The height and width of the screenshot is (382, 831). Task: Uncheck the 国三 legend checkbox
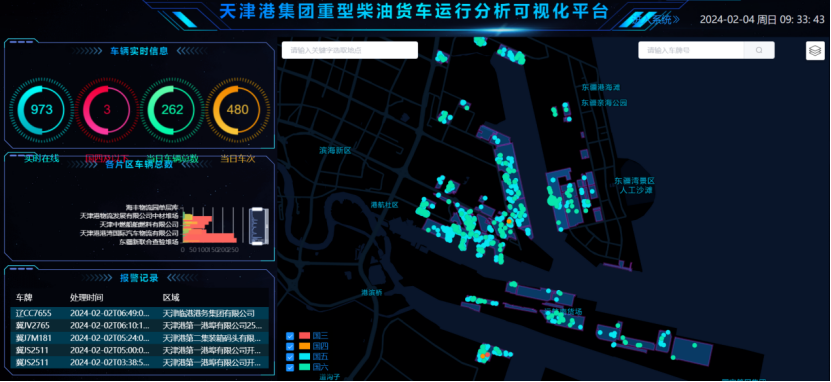click(x=290, y=336)
